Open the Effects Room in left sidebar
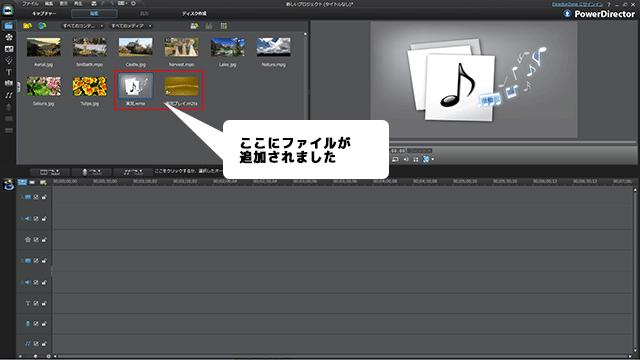This screenshot has width=640, height=360. point(9,37)
